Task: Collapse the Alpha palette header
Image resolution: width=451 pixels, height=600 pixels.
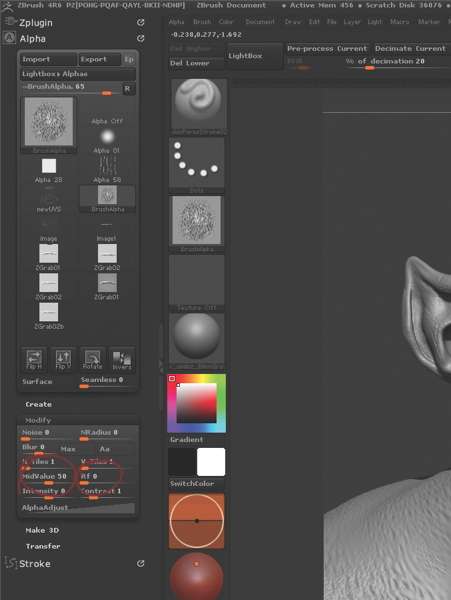Action: point(33,39)
